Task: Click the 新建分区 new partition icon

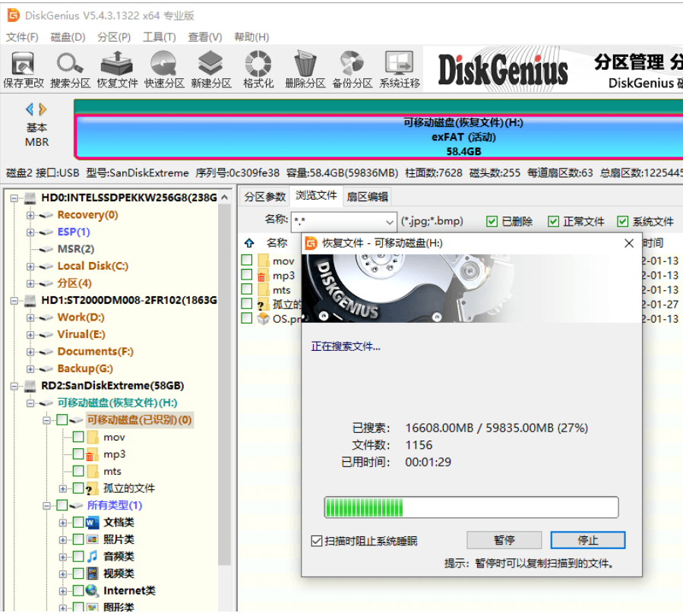Action: pyautogui.click(x=211, y=69)
